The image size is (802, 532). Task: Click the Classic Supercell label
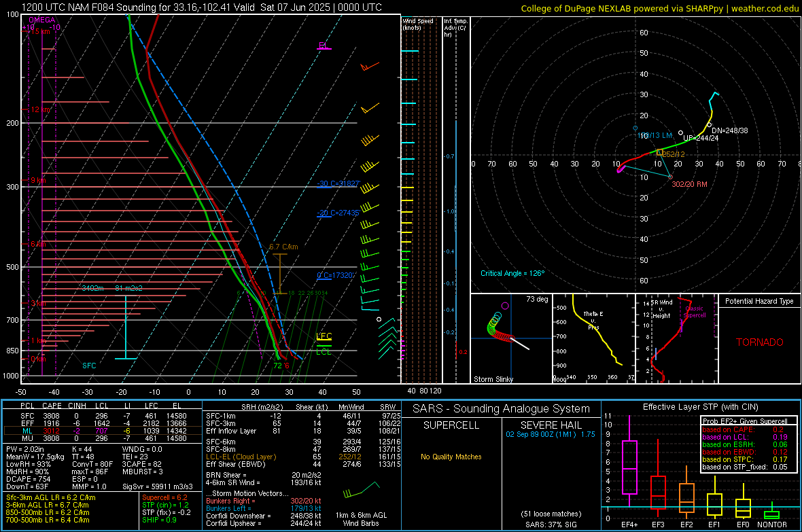(x=695, y=312)
